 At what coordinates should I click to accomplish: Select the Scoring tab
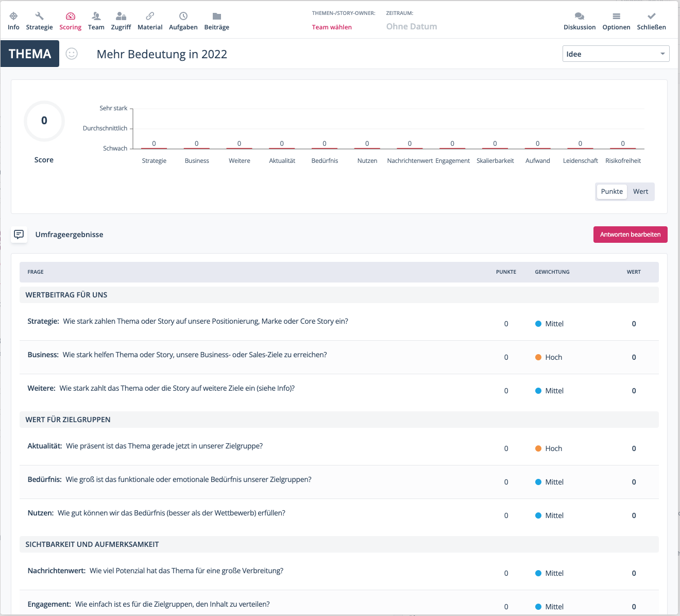point(70,21)
